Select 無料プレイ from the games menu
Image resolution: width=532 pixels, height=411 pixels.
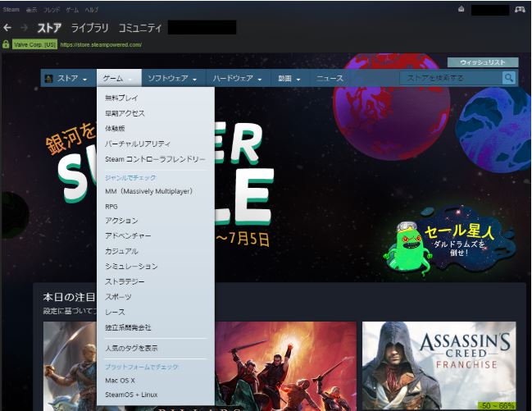tap(122, 98)
